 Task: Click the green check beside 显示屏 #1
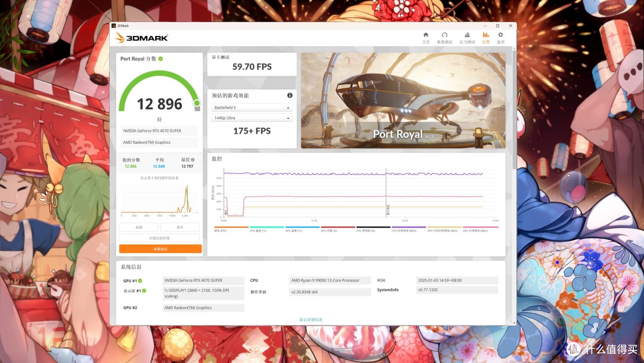tap(144, 291)
